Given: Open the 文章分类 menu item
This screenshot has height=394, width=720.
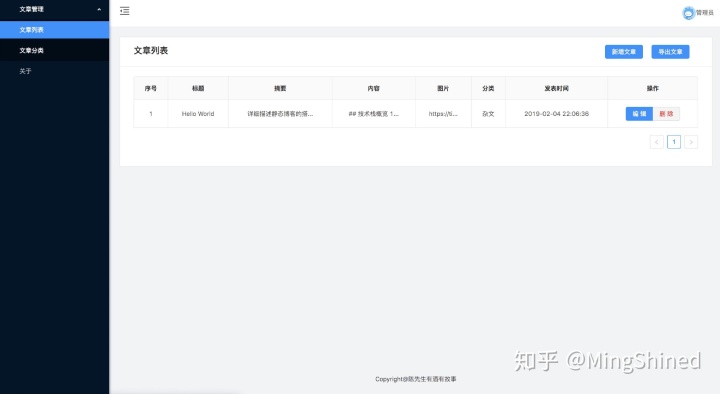Looking at the screenshot, I should coord(55,51).
